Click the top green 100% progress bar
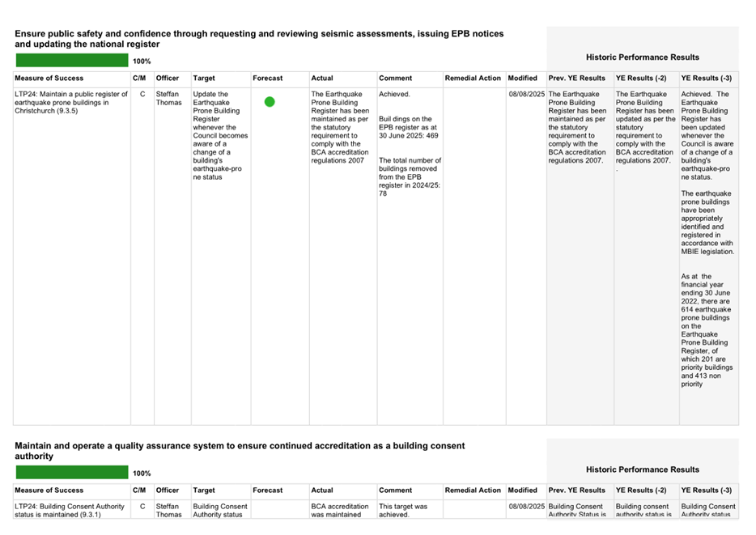756x535 pixels. click(71, 61)
